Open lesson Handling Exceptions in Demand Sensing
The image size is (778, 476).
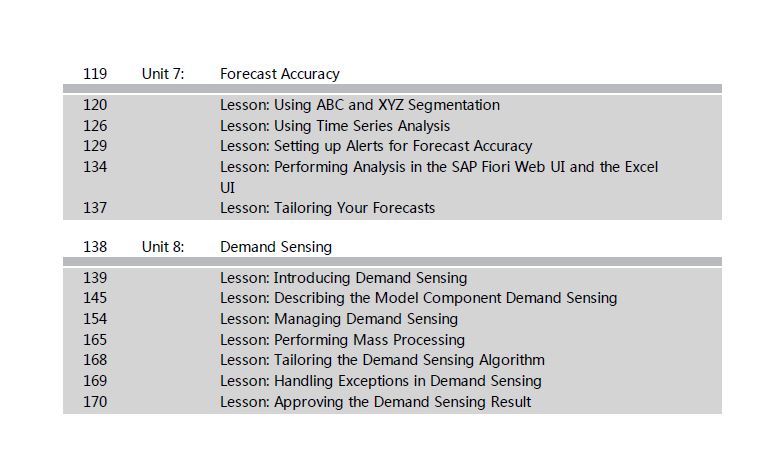click(381, 381)
